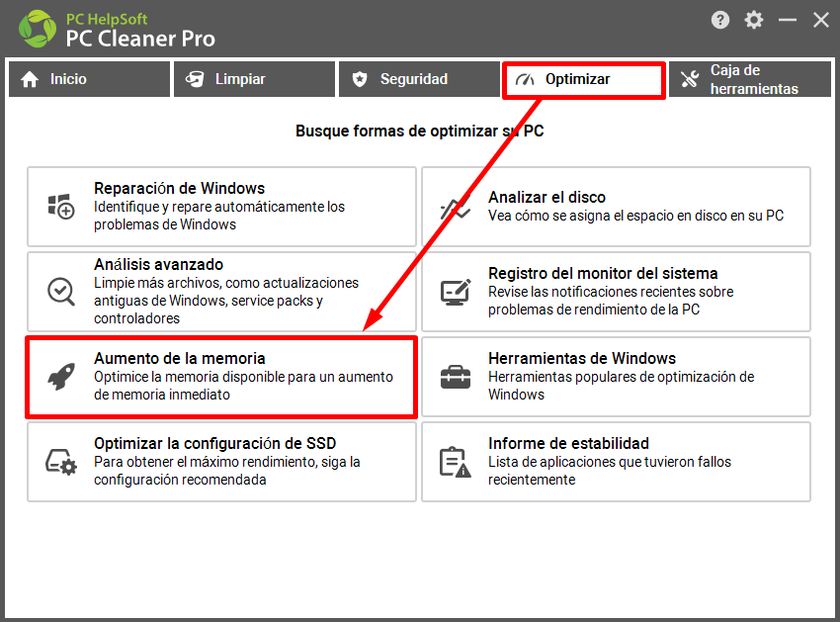
Task: Click the Windows repair icon with plus sign
Action: pos(61,207)
